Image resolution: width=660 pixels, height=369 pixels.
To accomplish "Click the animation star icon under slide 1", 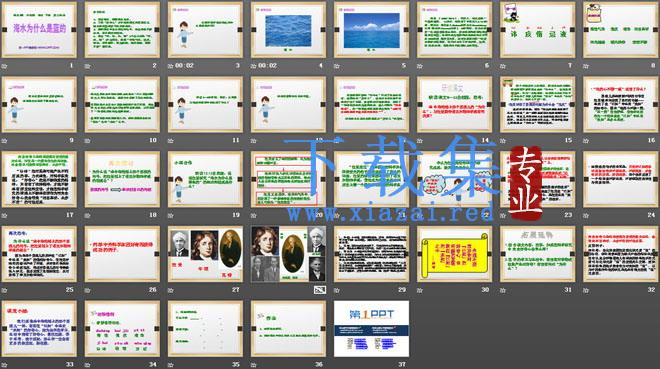I will click(5, 66).
